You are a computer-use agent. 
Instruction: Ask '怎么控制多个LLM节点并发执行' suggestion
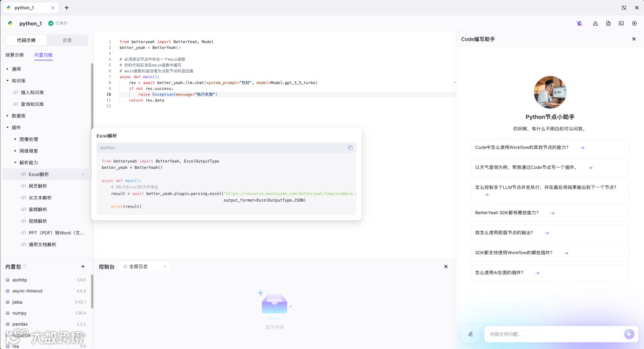click(550, 190)
